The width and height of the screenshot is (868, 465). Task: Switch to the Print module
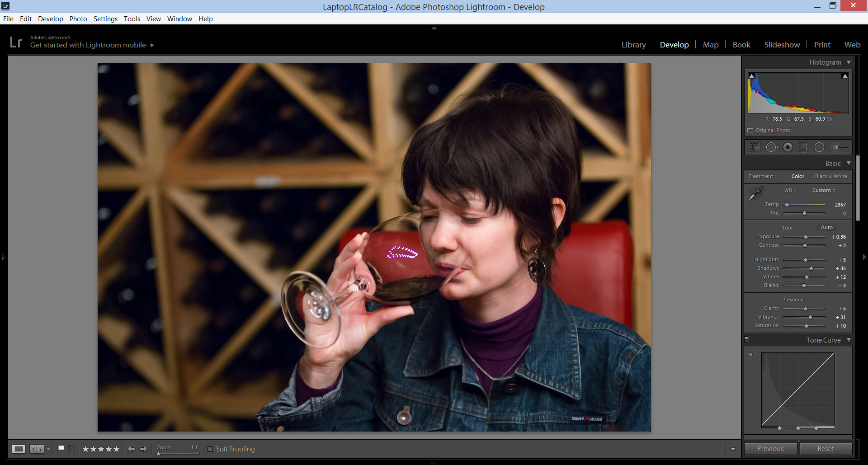pos(822,45)
